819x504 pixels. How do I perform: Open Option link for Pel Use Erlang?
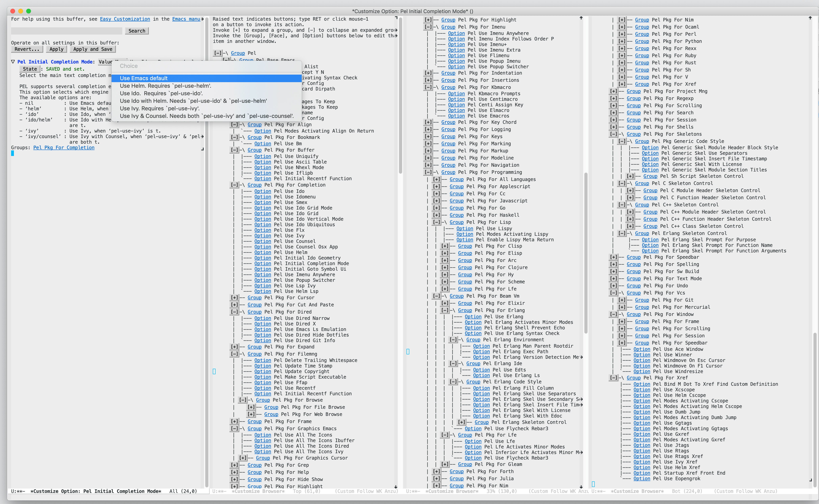473,317
